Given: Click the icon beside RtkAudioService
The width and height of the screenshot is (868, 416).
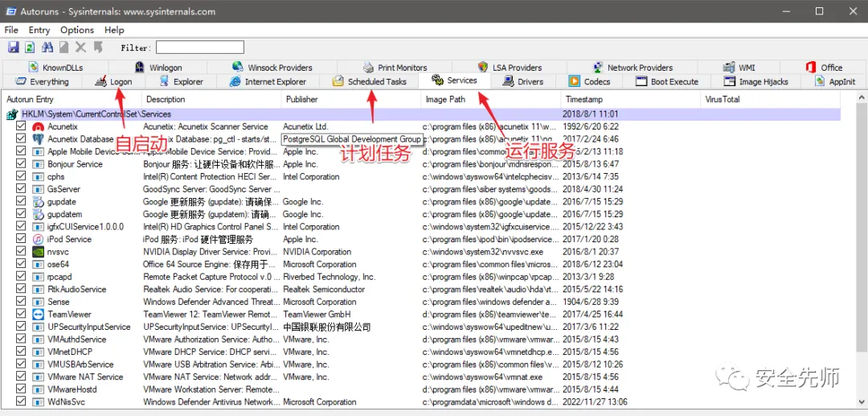Looking at the screenshot, I should [x=39, y=289].
